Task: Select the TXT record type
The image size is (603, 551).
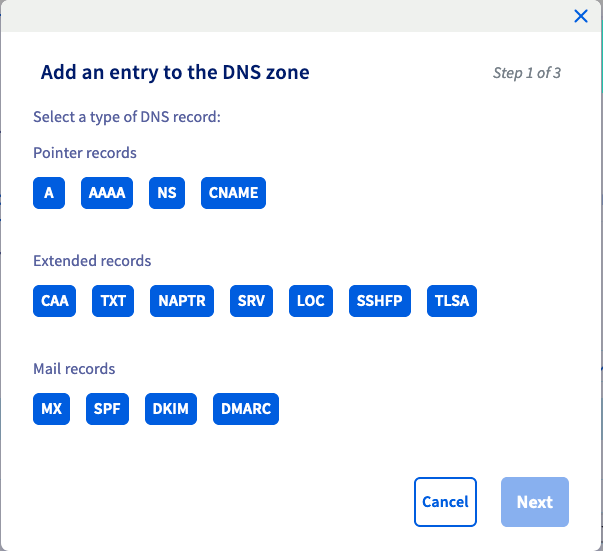Action: tap(113, 301)
